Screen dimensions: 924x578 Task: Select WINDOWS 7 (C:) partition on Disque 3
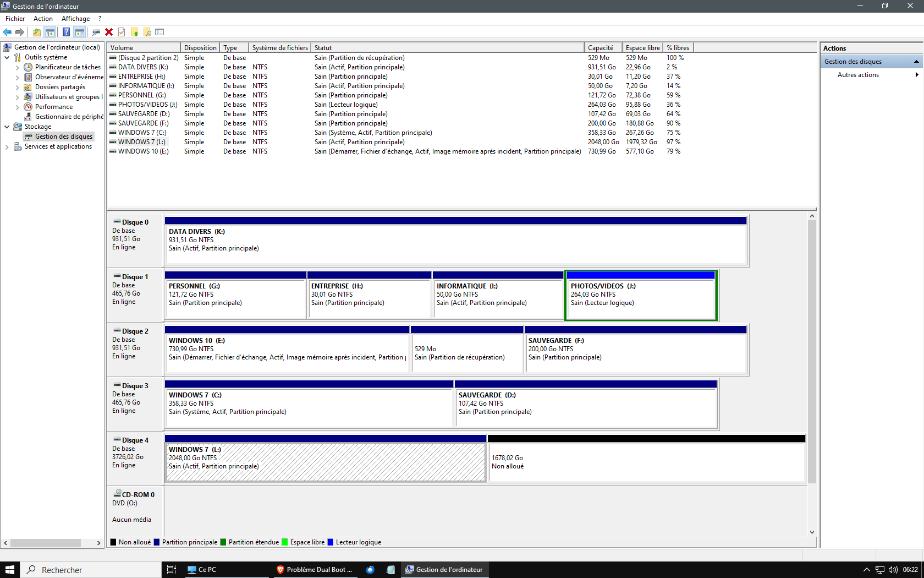[x=309, y=403]
